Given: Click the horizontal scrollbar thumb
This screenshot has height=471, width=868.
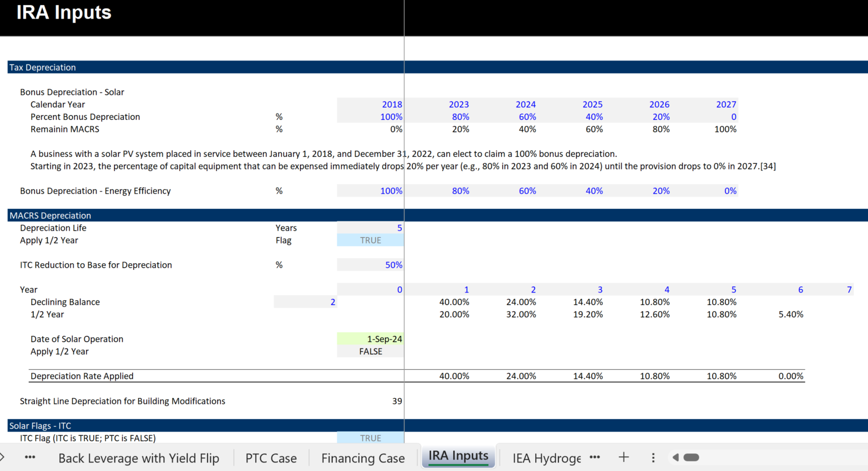Looking at the screenshot, I should (x=692, y=457).
